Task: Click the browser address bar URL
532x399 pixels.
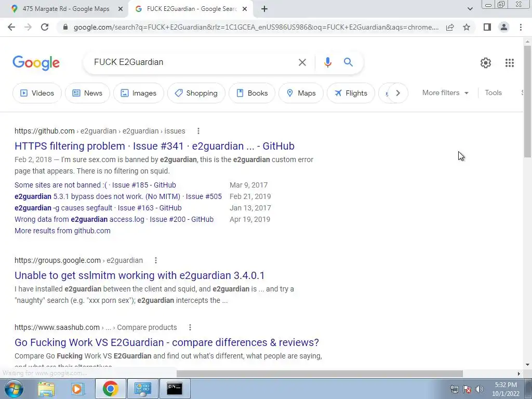Action: (x=256, y=27)
